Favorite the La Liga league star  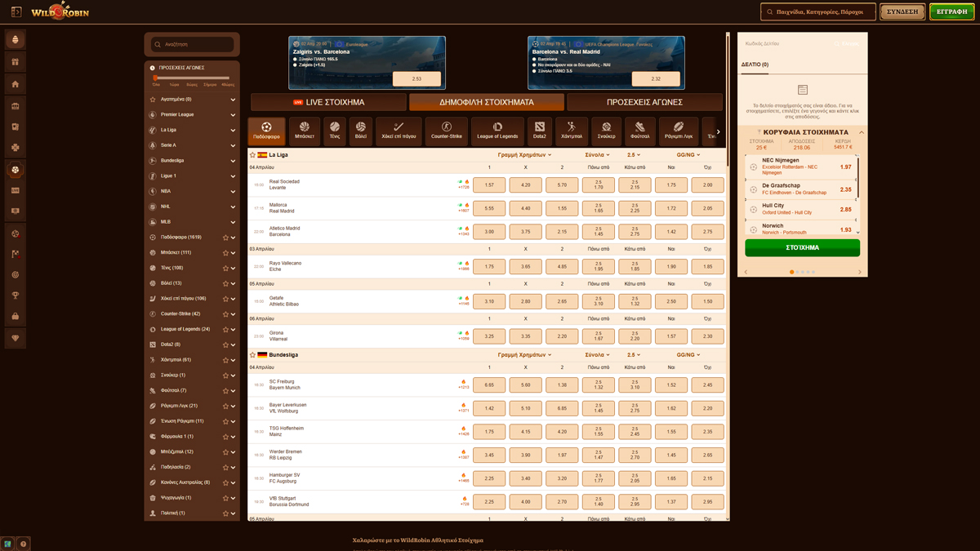tap(252, 155)
